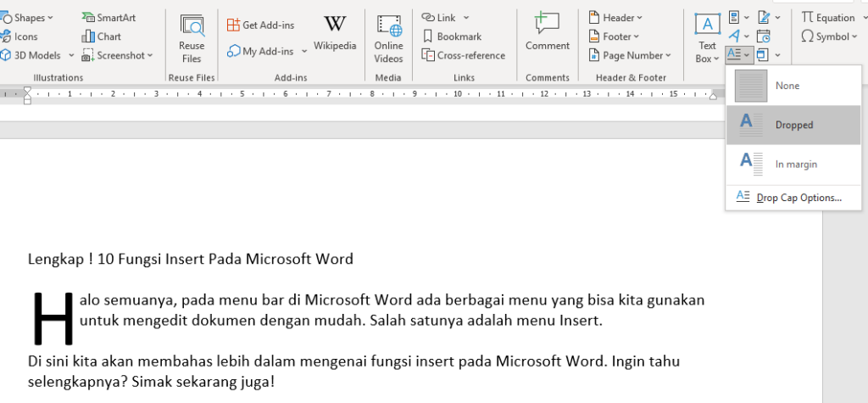Open the Reuse Files pane
The height and width of the screenshot is (403, 868).
192,39
